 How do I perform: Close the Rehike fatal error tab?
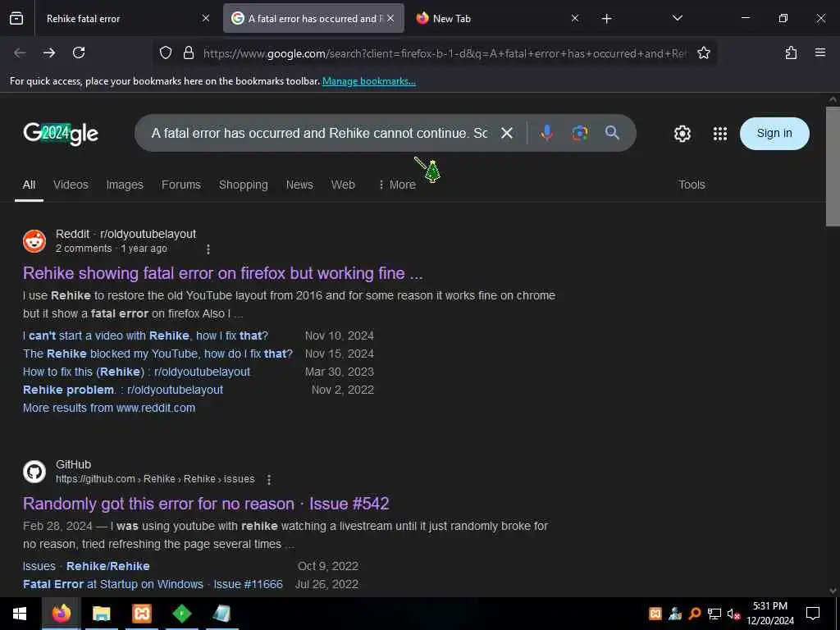(x=206, y=18)
